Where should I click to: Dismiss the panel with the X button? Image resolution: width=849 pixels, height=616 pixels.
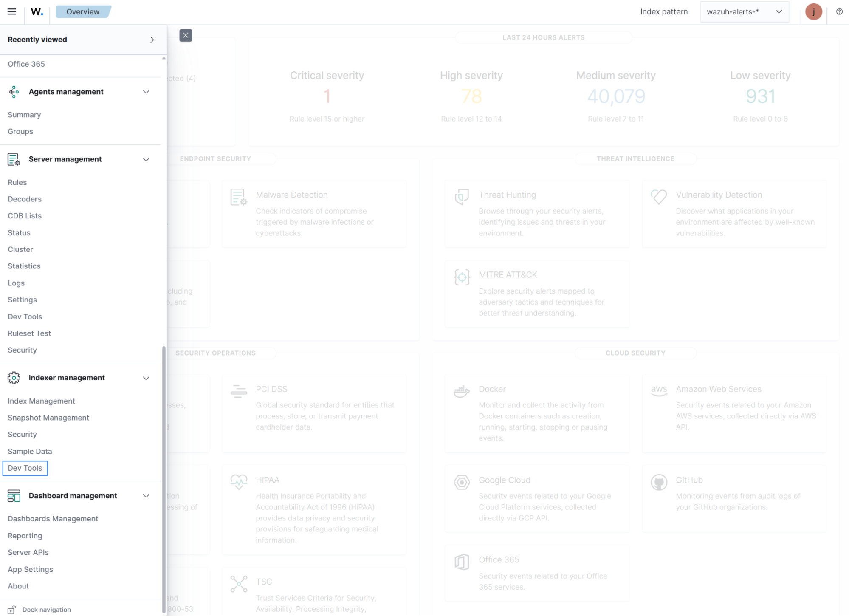point(185,35)
